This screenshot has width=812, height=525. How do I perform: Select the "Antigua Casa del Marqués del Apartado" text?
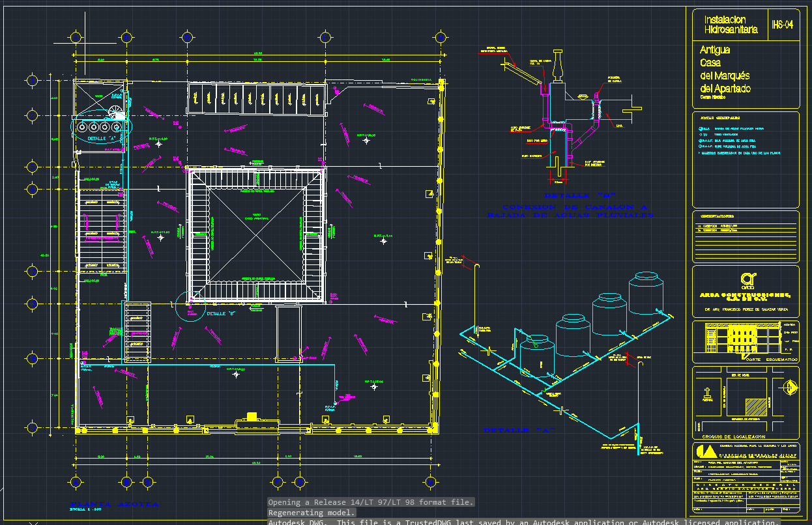tap(725, 69)
